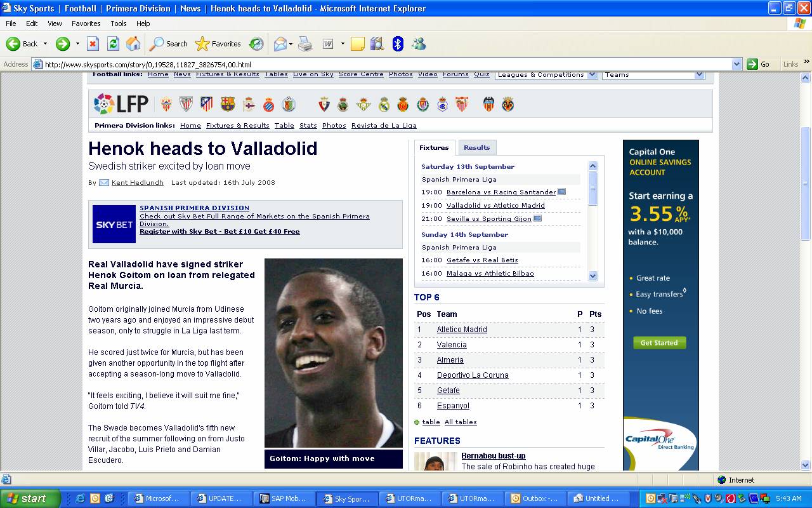Switch to Outbox taskbar window
The image size is (812, 508).
click(536, 498)
